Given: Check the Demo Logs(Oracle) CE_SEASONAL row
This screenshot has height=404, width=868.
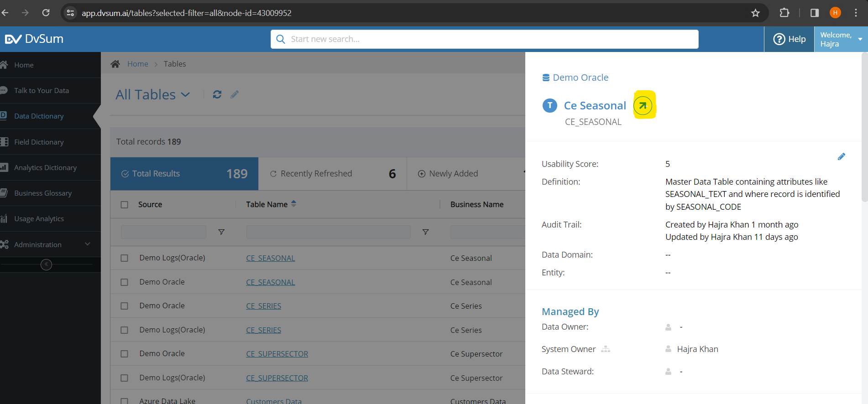Looking at the screenshot, I should (x=124, y=258).
